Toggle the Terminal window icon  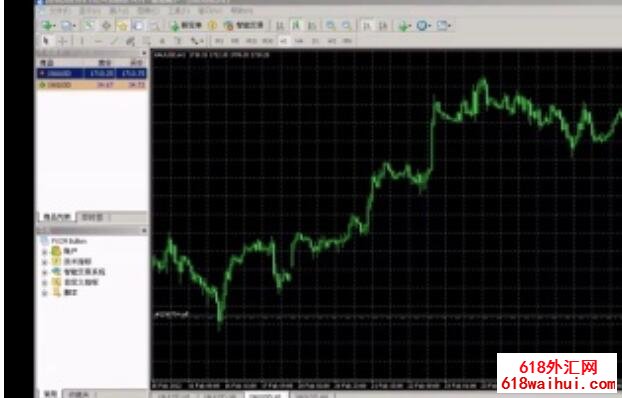point(138,26)
